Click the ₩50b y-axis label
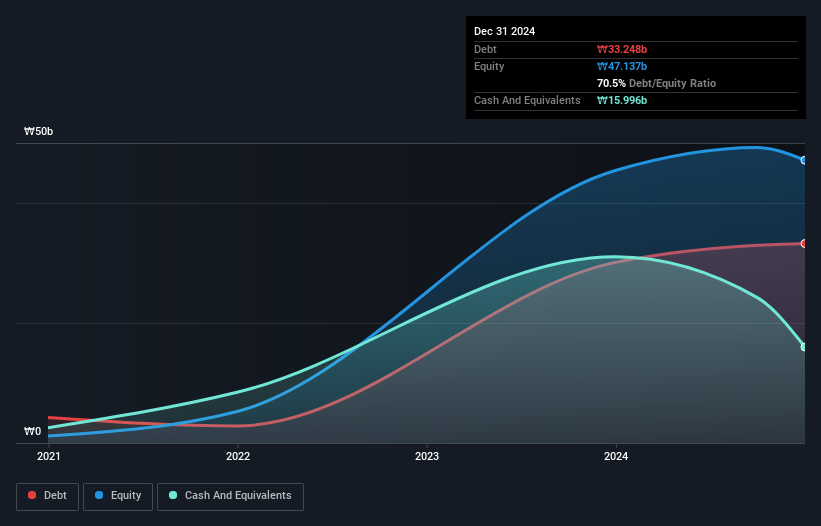This screenshot has width=821, height=526. click(38, 131)
